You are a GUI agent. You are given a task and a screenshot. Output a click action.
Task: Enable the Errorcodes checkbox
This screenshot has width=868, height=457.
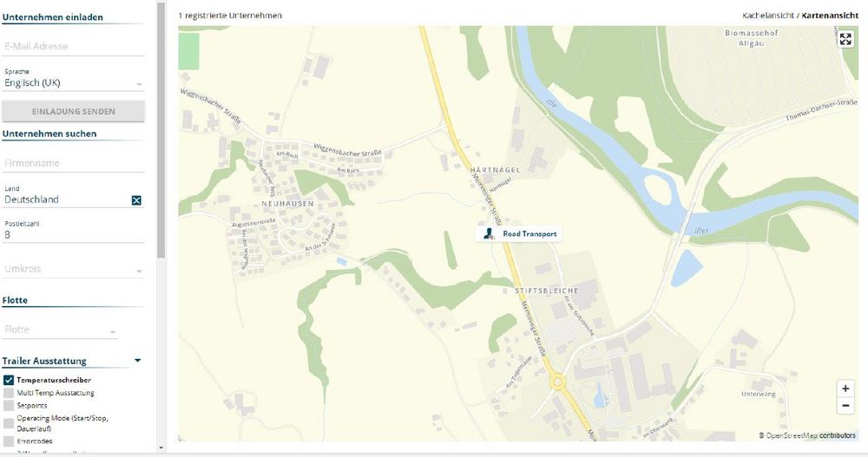(9, 441)
